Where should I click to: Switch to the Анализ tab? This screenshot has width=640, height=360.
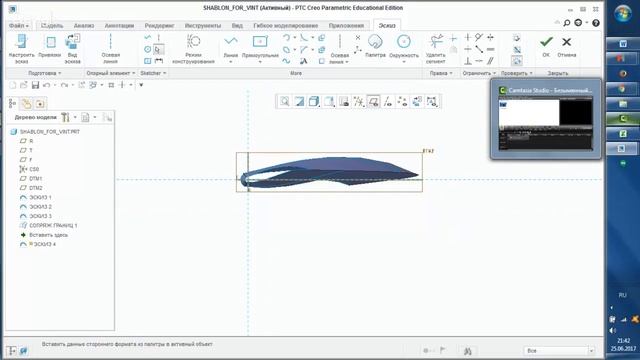coord(84,26)
